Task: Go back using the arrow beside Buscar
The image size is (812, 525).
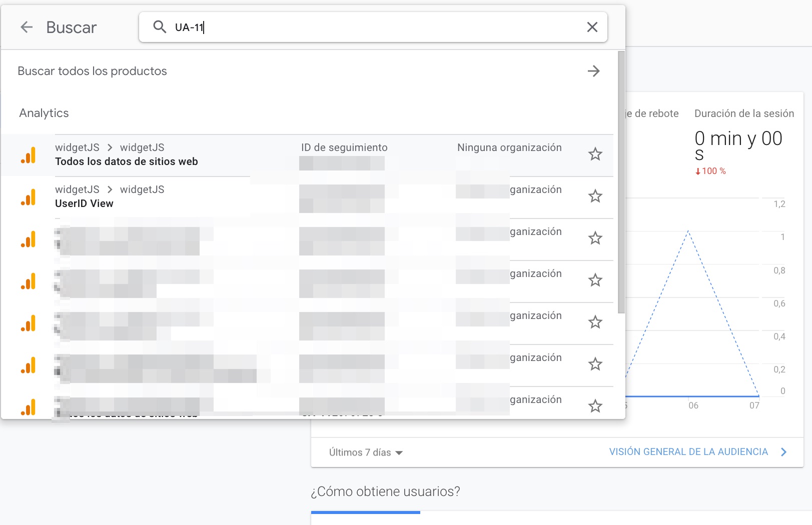Action: (x=27, y=27)
